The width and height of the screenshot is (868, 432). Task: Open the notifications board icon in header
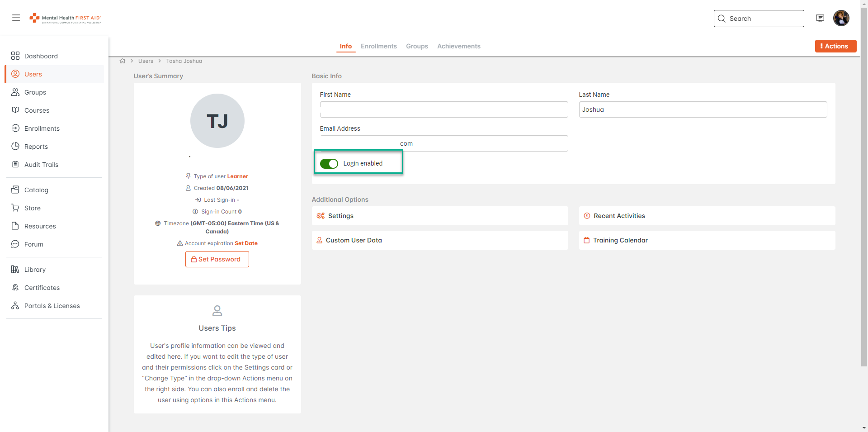[820, 19]
